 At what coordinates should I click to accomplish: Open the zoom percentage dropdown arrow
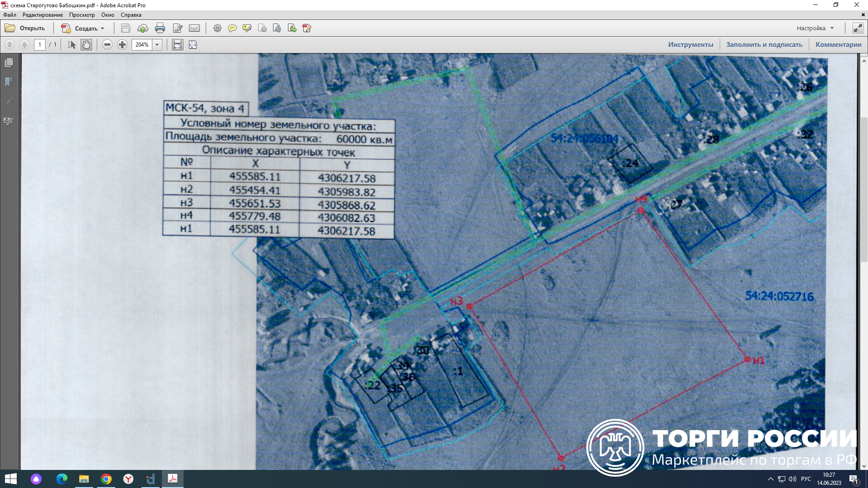157,44
